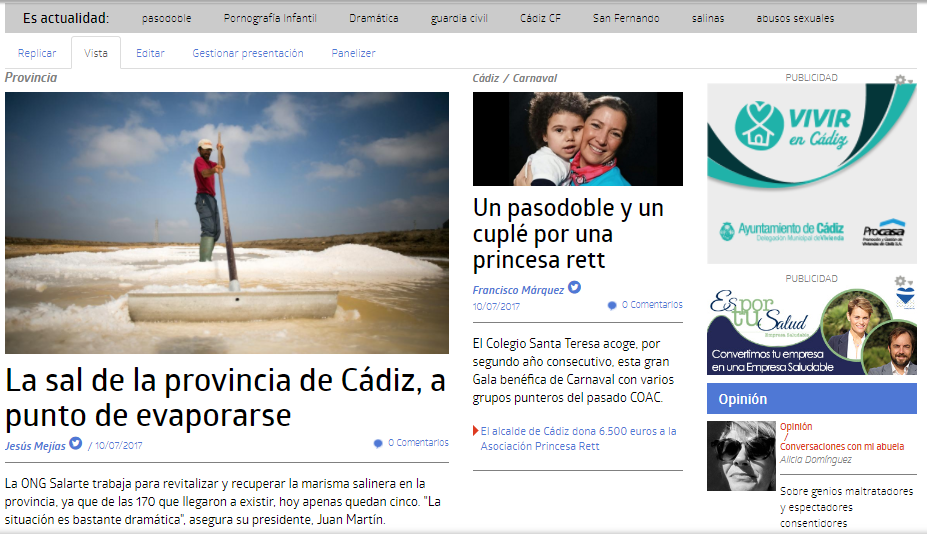927x534 pixels.
Task: Select trending topic pasodoble
Action: point(167,18)
